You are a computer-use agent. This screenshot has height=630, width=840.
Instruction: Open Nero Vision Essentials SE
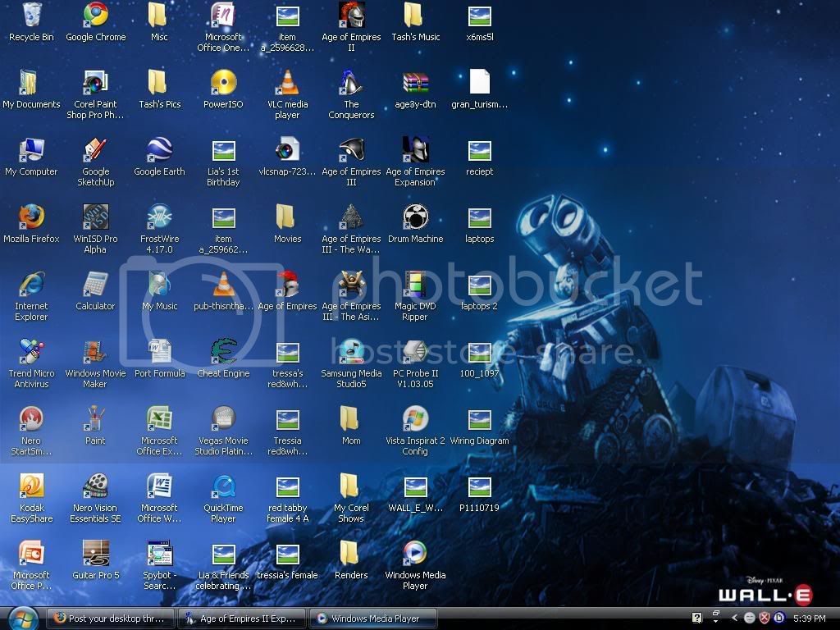tap(95, 486)
